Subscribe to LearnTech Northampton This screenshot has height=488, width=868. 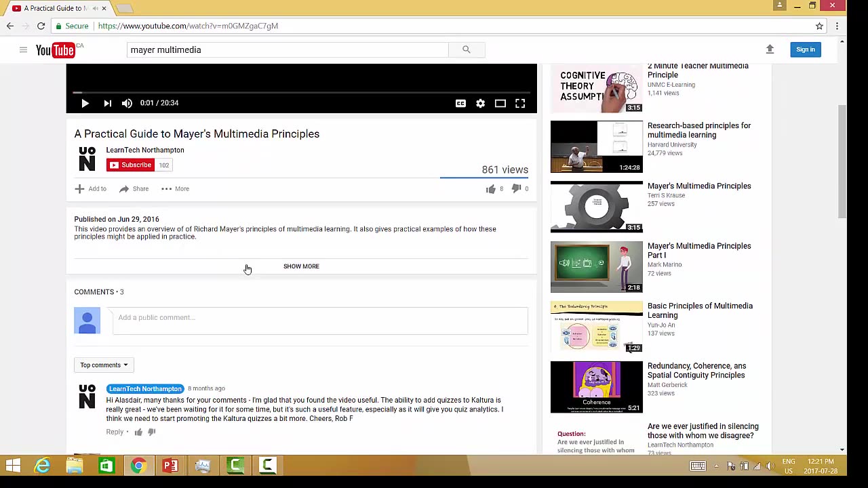tap(130, 165)
